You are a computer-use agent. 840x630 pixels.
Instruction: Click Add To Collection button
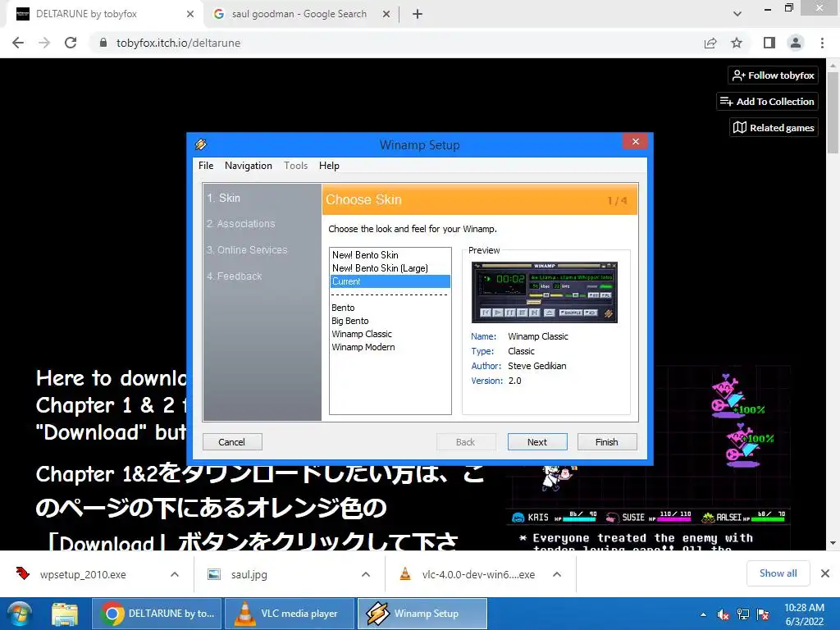(767, 102)
